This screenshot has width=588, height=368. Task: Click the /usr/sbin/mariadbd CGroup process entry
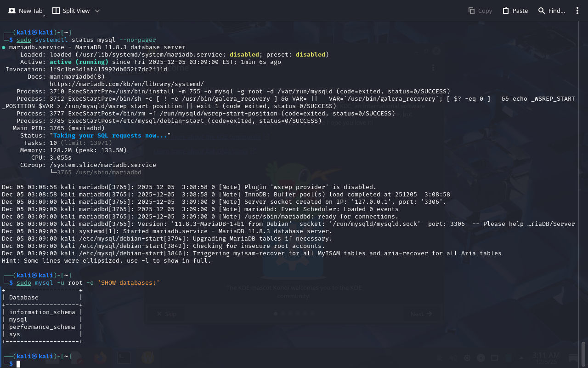99,172
